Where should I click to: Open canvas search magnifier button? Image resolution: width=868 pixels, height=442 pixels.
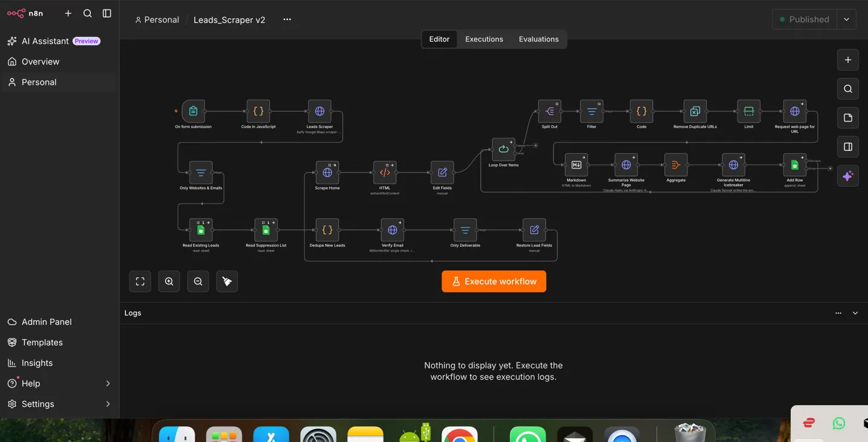tap(848, 89)
